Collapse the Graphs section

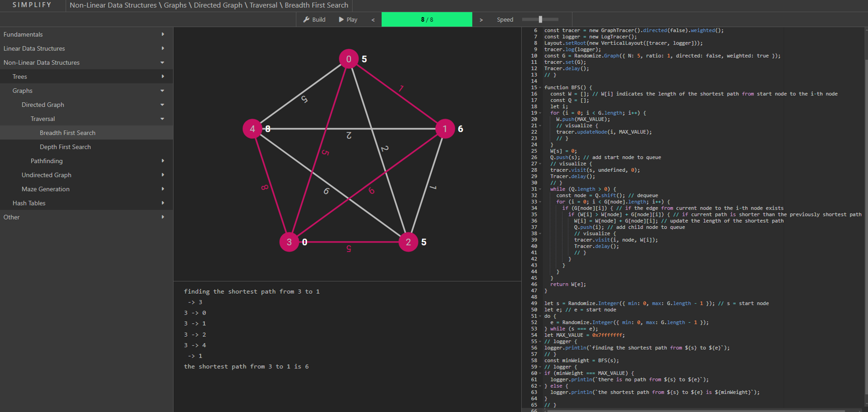tap(86, 90)
